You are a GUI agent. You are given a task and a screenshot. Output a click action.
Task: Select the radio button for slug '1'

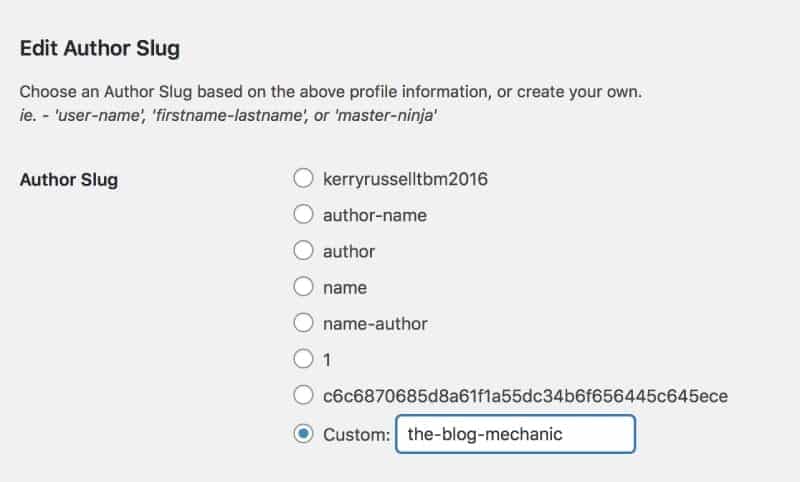coord(304,359)
